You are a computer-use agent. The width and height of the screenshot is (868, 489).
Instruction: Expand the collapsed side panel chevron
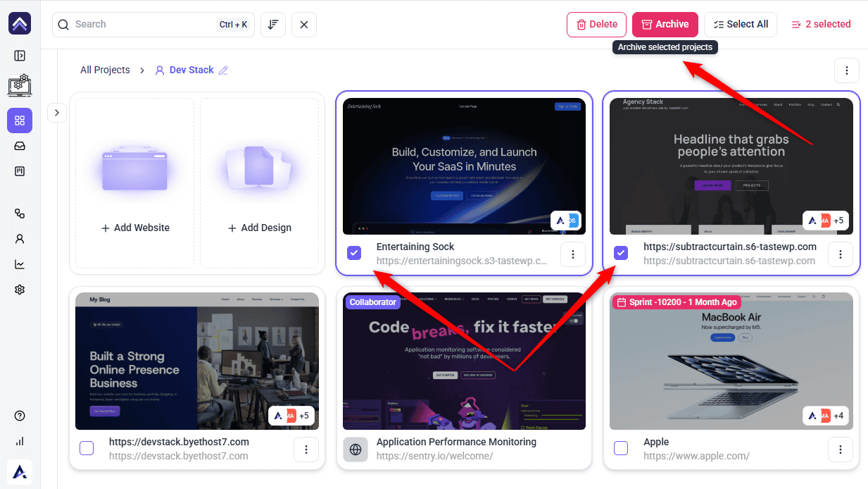click(x=57, y=113)
